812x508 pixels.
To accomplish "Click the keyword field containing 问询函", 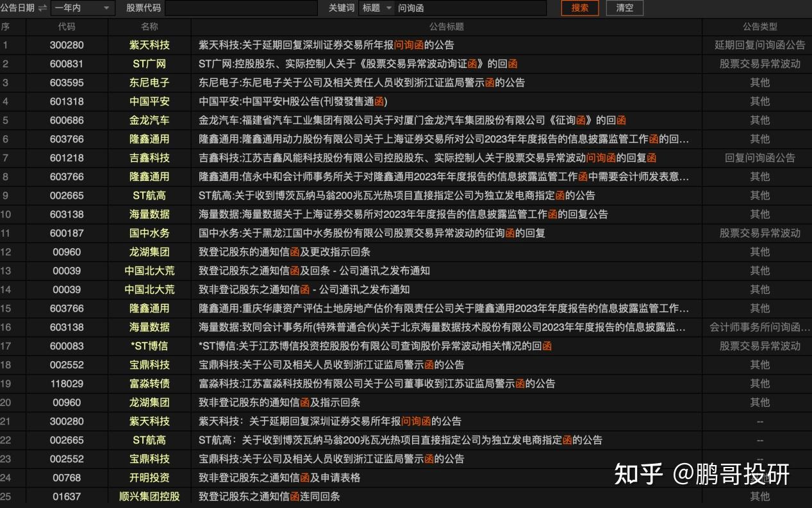I will point(471,8).
